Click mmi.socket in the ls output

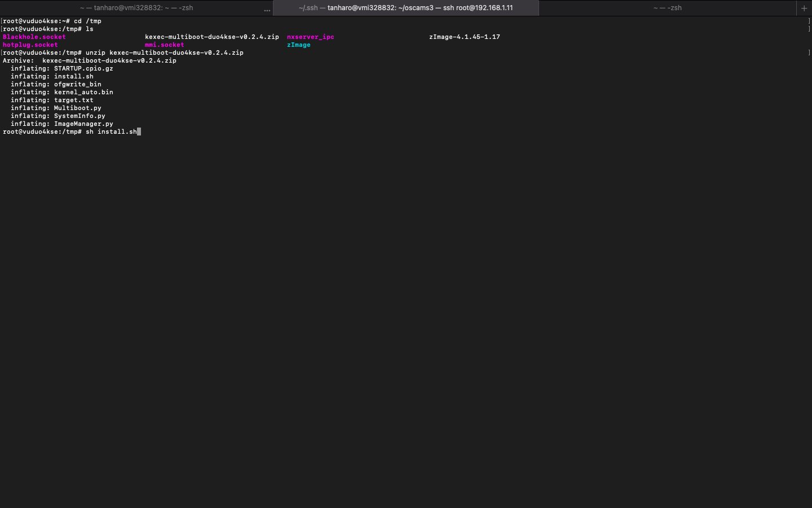[x=164, y=45]
